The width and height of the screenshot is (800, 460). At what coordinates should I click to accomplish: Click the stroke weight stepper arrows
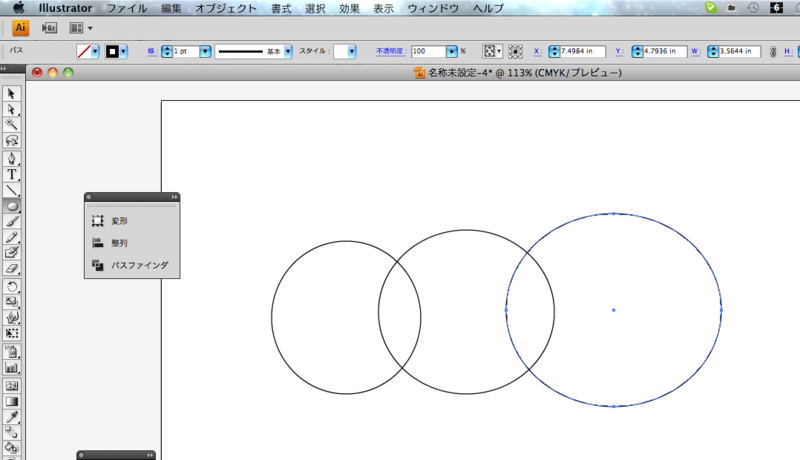167,51
